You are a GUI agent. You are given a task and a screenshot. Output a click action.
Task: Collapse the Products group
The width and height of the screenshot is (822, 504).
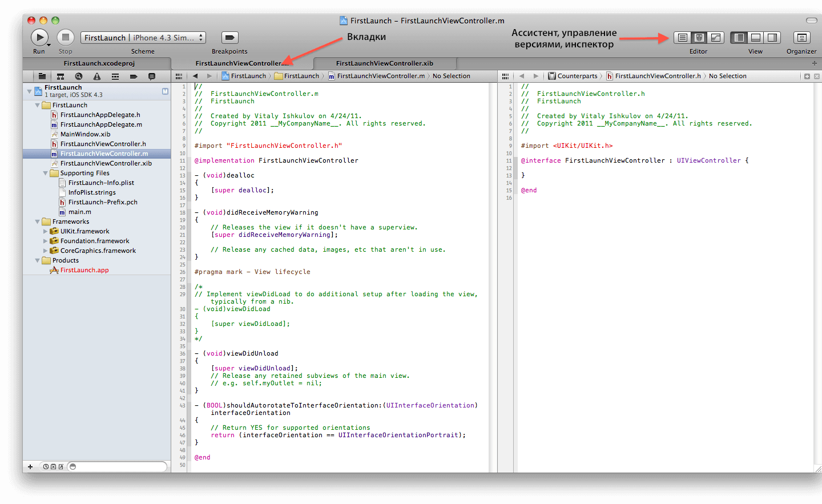point(38,260)
